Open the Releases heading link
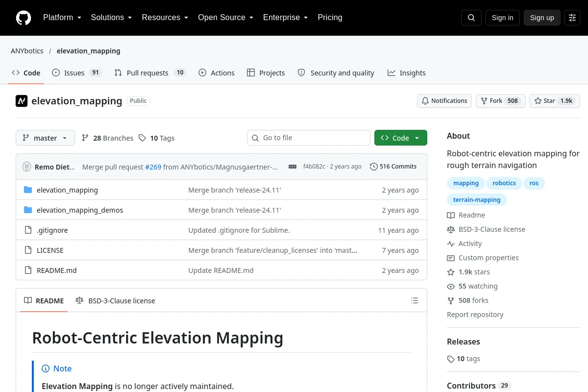Image resolution: width=588 pixels, height=392 pixels. point(464,342)
